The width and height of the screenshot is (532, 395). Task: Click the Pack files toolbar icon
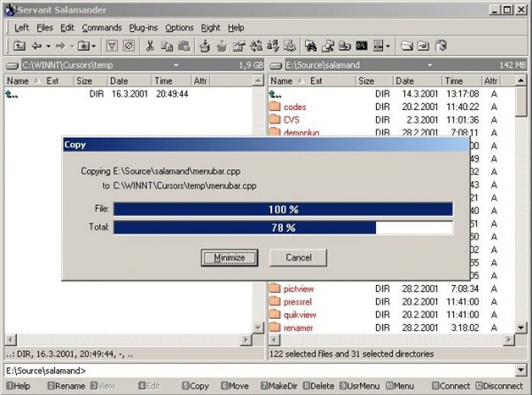pyautogui.click(x=205, y=46)
